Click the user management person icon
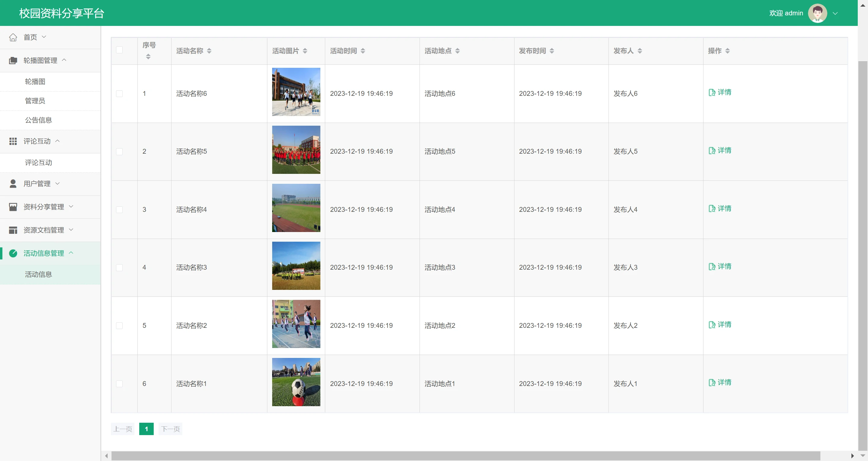 click(13, 184)
